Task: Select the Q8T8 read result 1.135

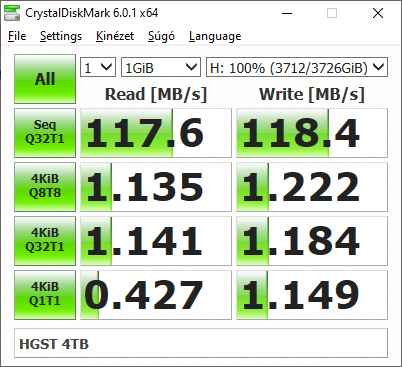Action: (x=156, y=187)
